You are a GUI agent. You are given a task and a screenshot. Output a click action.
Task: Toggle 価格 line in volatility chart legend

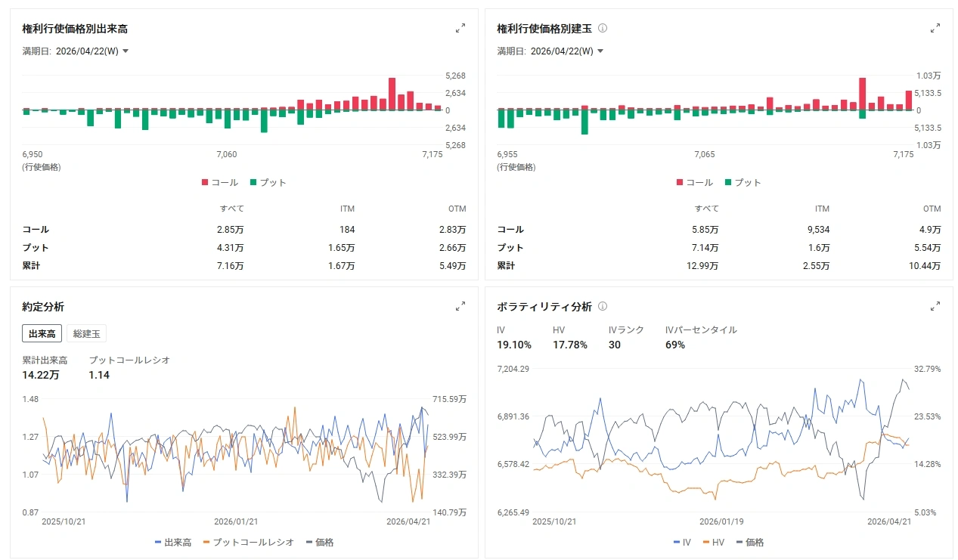749,542
